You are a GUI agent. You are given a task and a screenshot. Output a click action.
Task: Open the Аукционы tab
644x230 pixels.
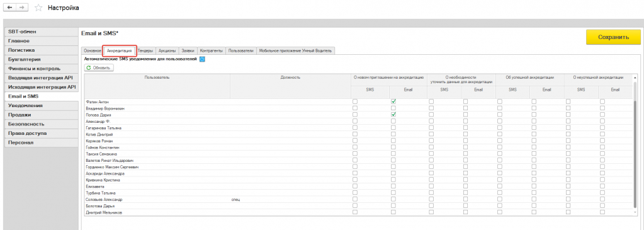pyautogui.click(x=167, y=50)
